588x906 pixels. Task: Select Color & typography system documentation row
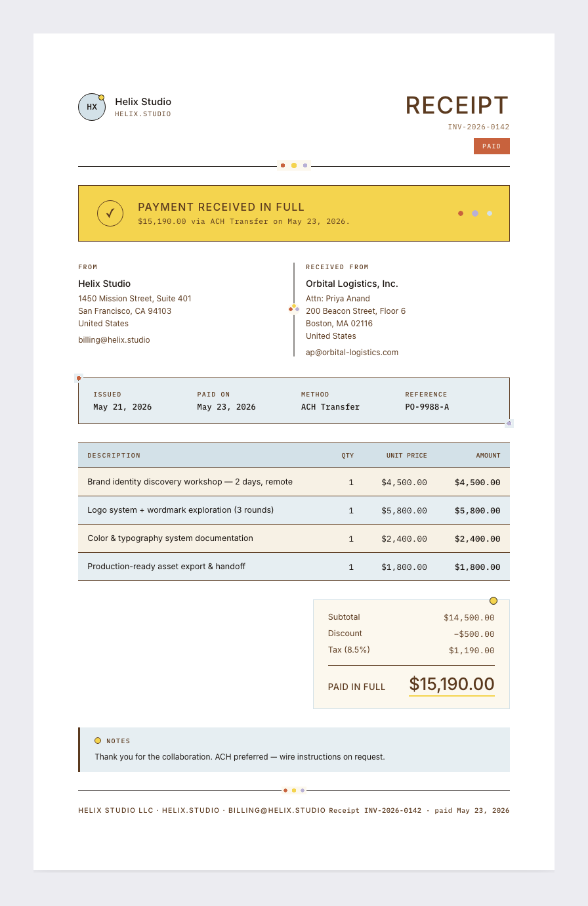pos(294,538)
